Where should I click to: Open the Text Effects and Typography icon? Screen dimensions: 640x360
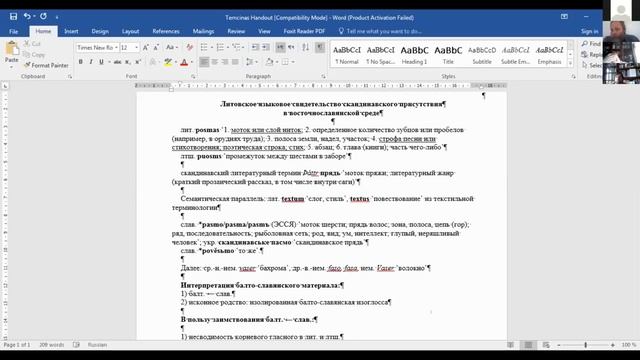click(153, 62)
